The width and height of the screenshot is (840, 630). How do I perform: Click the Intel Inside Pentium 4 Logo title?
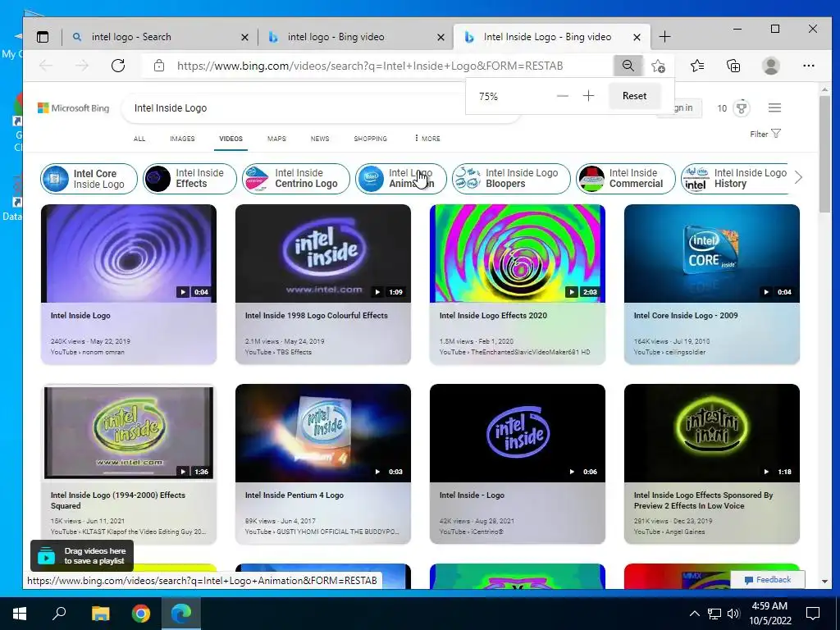point(294,495)
